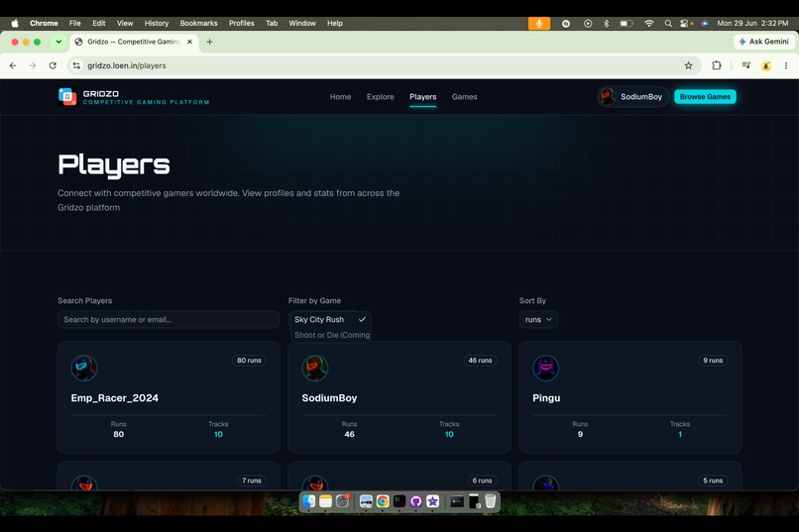This screenshot has height=532, width=799.
Task: Open GitHub Desktop from the Dock
Action: pyautogui.click(x=416, y=501)
